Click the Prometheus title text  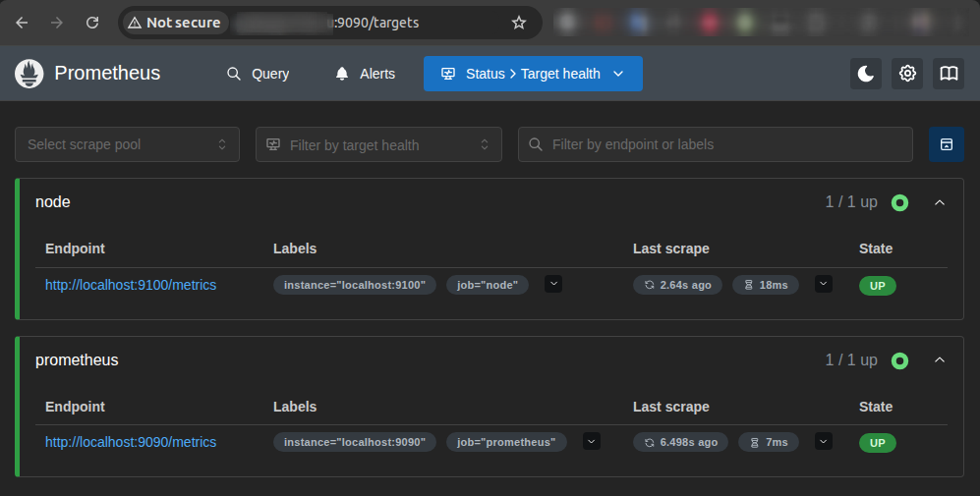[107, 73]
